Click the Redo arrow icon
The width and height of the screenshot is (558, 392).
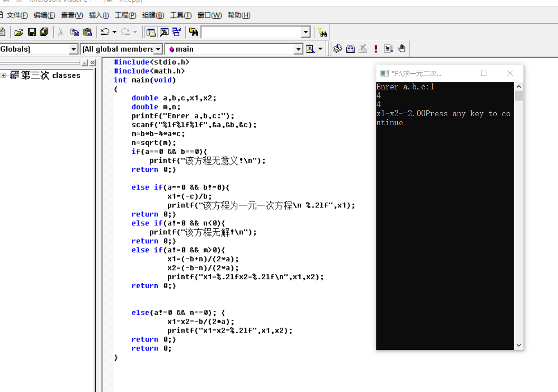tap(126, 32)
